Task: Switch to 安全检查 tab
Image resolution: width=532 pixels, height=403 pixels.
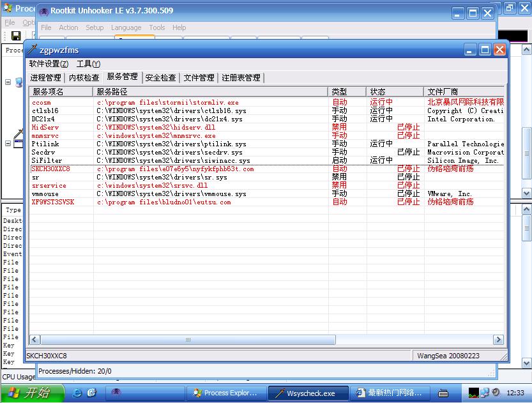Action: 160,78
